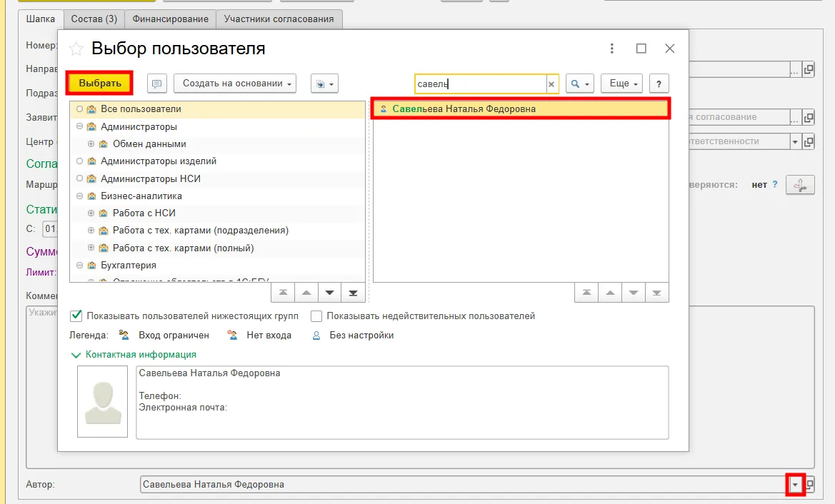Expand the Обмен данными group
Image resolution: width=835 pixels, height=504 pixels.
[91, 143]
